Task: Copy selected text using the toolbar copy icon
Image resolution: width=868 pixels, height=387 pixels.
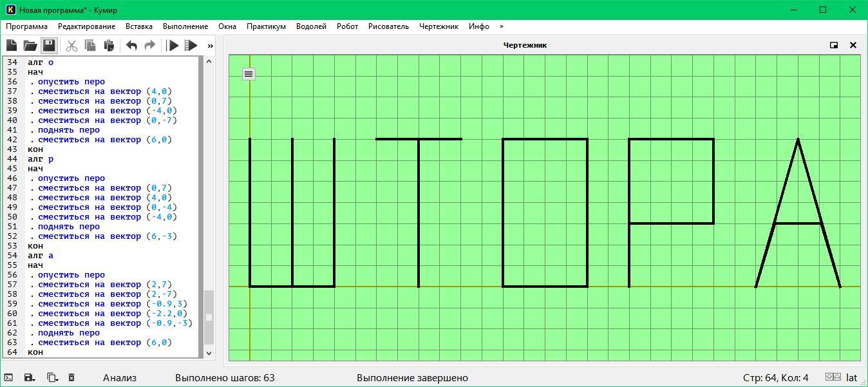Action: tap(90, 45)
